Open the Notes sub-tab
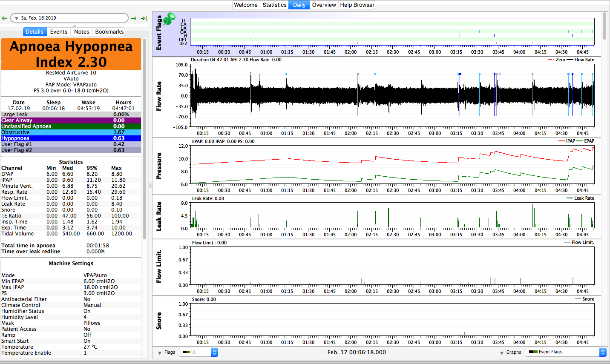Viewport: 610px width, 364px height. [82, 32]
